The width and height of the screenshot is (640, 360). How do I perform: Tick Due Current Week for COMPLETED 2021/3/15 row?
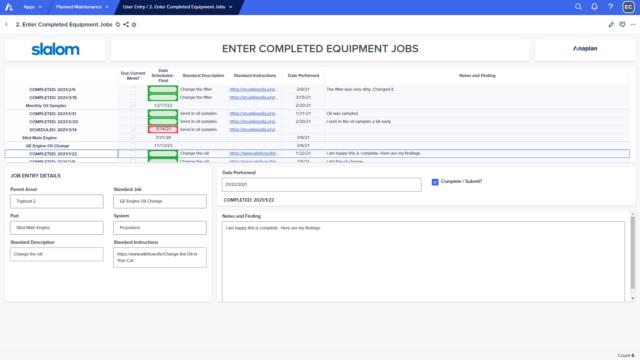click(133, 97)
